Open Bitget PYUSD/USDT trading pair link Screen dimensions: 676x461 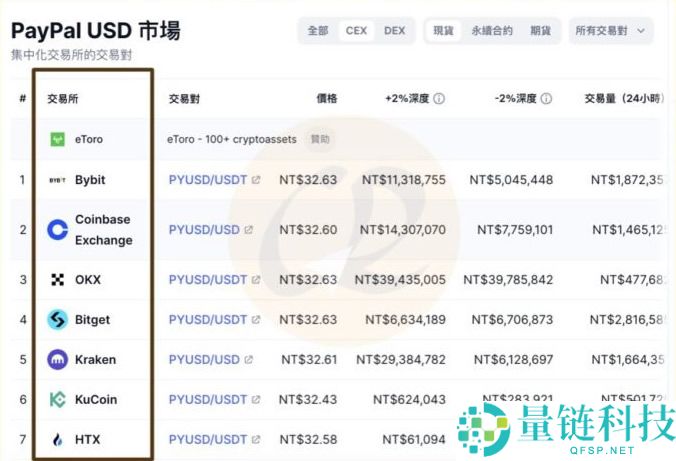[x=208, y=320]
